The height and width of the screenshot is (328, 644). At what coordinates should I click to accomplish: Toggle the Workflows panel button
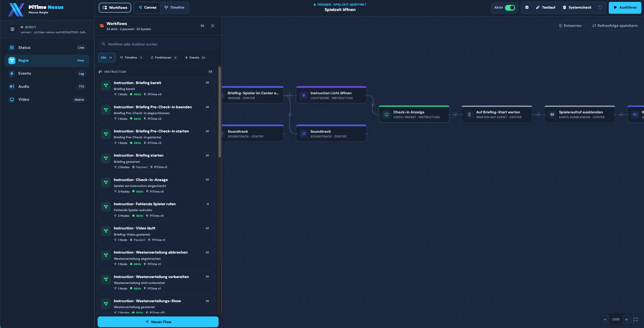(x=115, y=8)
